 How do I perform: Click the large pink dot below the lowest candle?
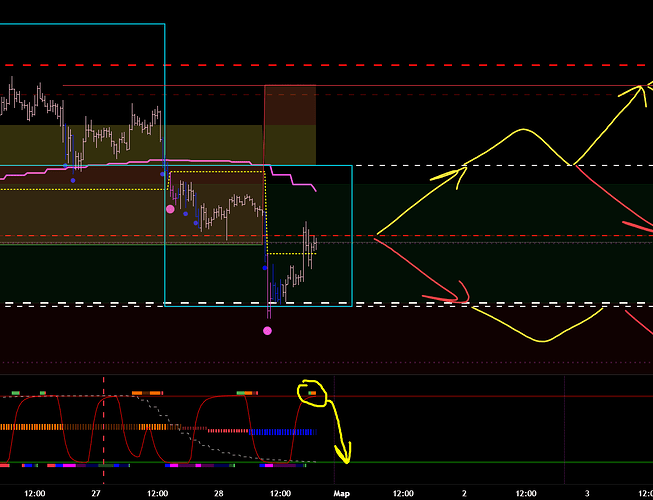coord(268,330)
